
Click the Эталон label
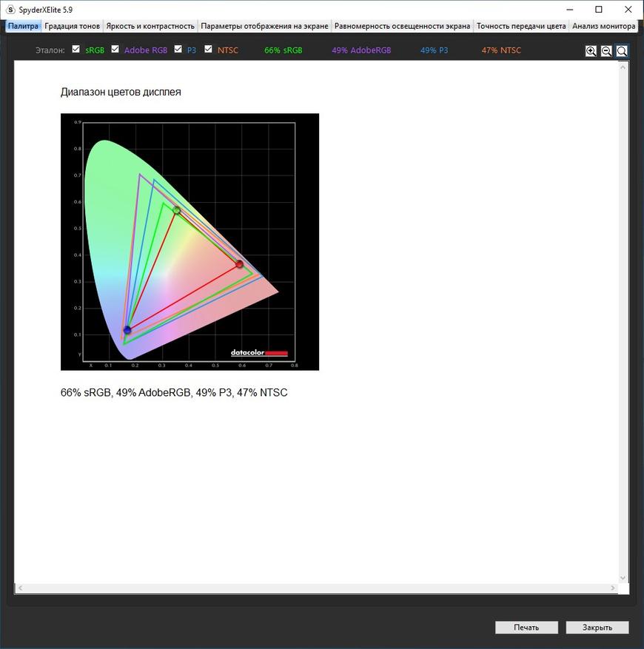50,50
